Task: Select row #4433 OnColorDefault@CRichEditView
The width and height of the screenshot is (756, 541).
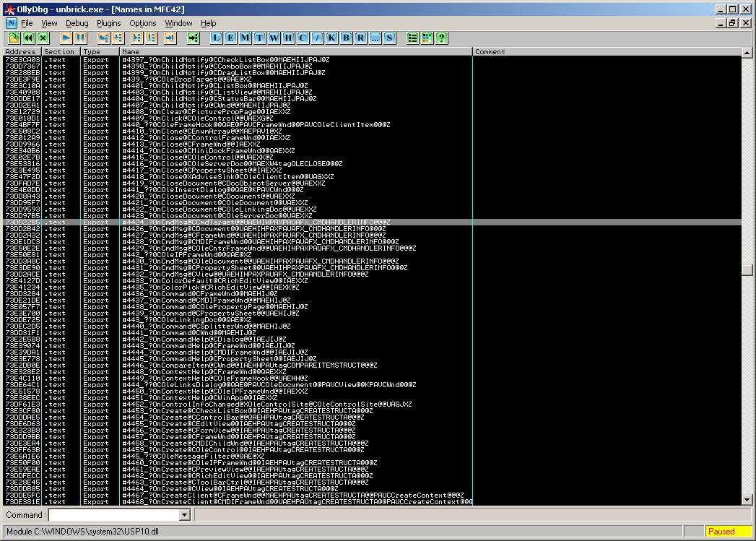Action: click(372, 281)
